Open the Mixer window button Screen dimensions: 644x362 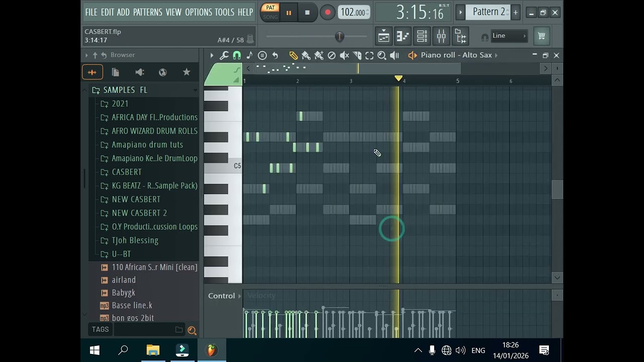pyautogui.click(x=441, y=36)
